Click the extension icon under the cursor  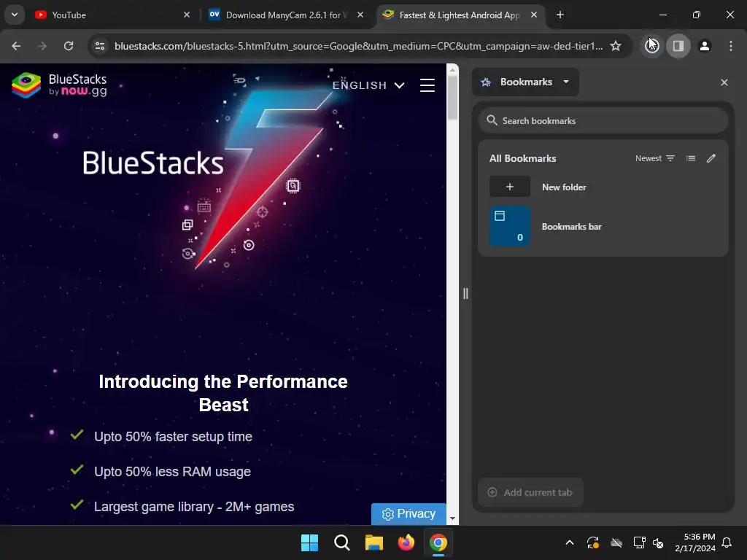click(x=652, y=46)
